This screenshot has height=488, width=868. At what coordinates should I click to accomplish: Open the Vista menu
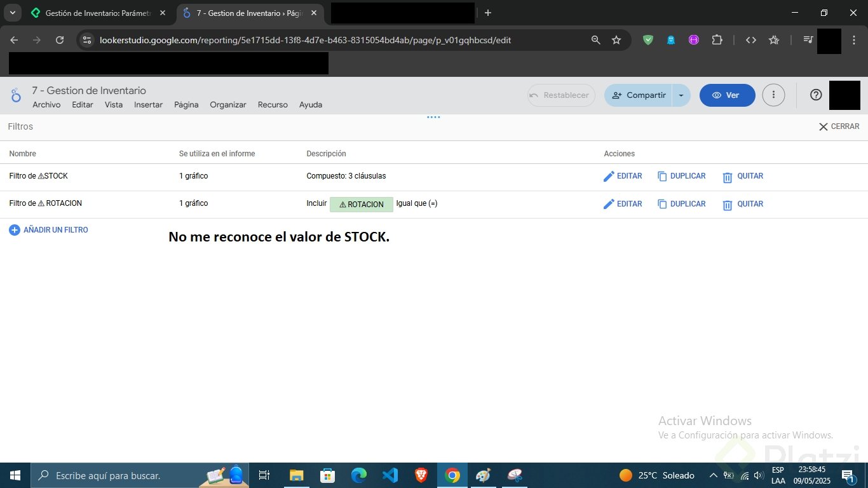114,105
